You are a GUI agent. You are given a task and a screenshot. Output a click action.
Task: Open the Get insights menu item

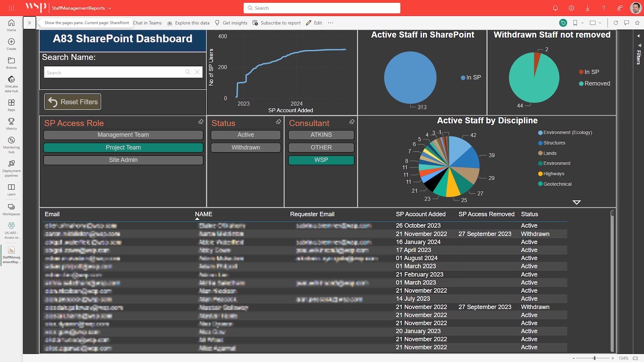coord(231,23)
